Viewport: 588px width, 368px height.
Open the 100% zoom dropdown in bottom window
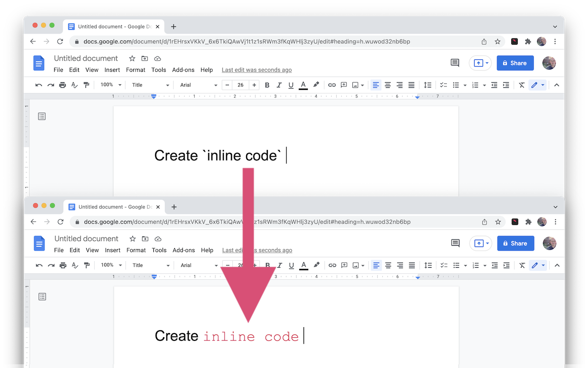112,265
